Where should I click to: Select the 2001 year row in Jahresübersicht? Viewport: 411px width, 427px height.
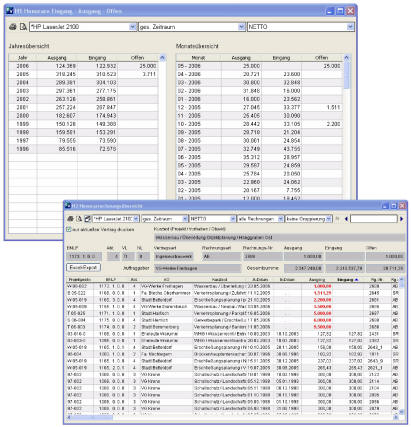83,107
